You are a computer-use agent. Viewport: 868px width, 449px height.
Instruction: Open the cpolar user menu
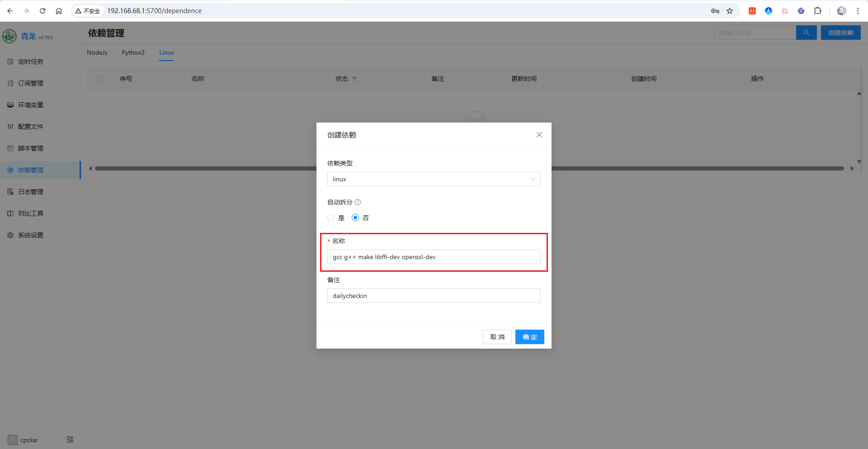[24, 440]
